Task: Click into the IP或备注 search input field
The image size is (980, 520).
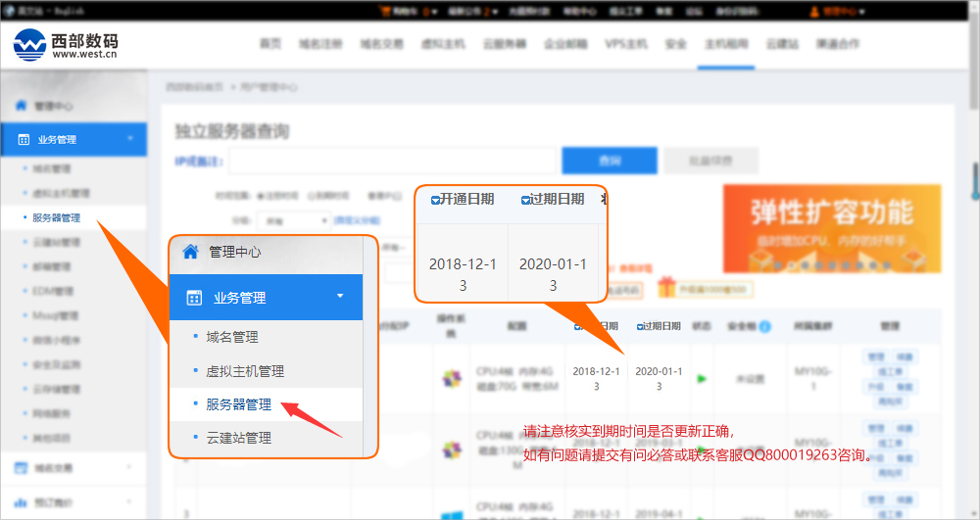Action: click(x=392, y=161)
